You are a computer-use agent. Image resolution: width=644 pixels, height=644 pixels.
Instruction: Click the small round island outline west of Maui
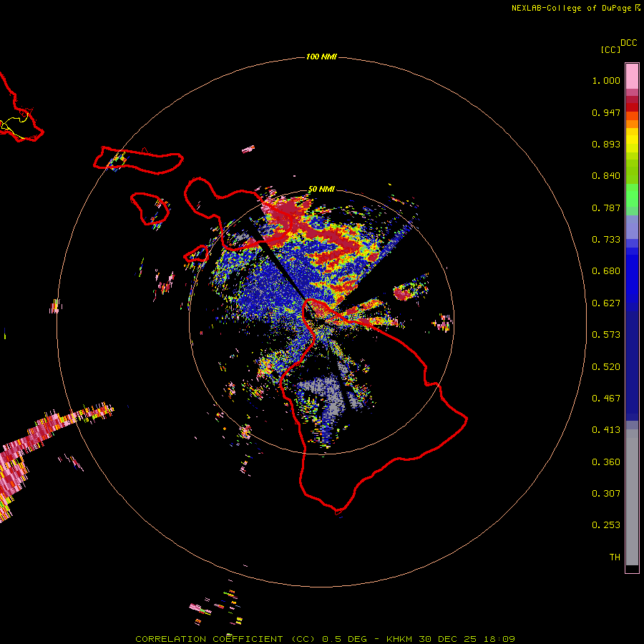pyautogui.click(x=150, y=209)
